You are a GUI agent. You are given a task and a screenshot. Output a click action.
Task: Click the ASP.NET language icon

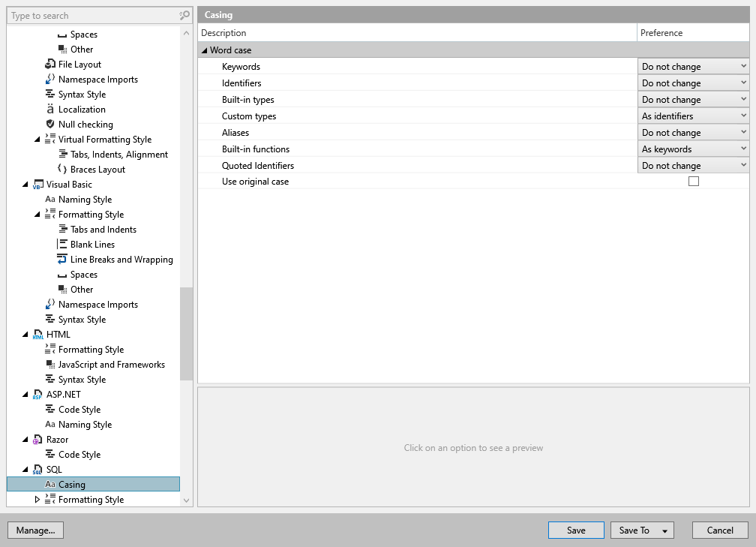(x=37, y=394)
